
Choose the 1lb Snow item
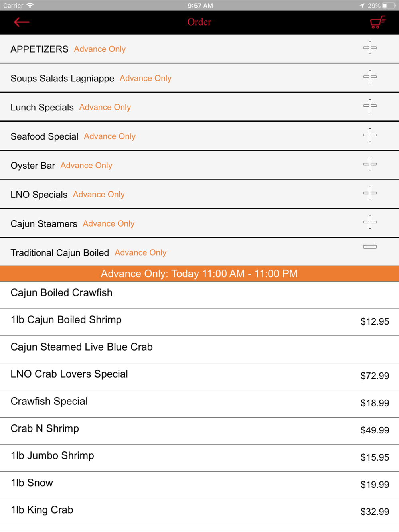pos(199,485)
